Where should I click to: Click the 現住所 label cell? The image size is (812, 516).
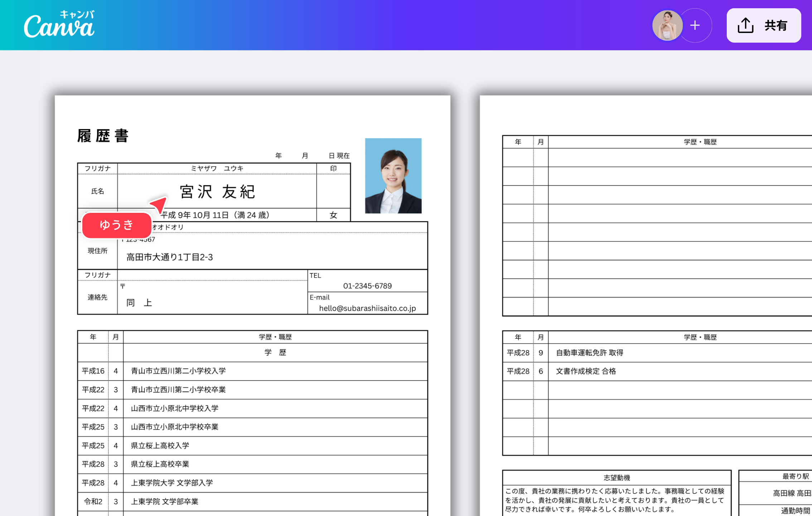pyautogui.click(x=97, y=251)
